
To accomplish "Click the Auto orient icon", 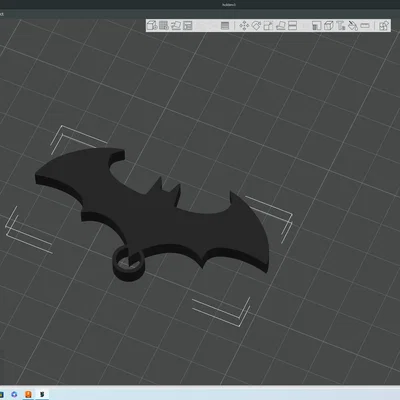I will pos(176,25).
